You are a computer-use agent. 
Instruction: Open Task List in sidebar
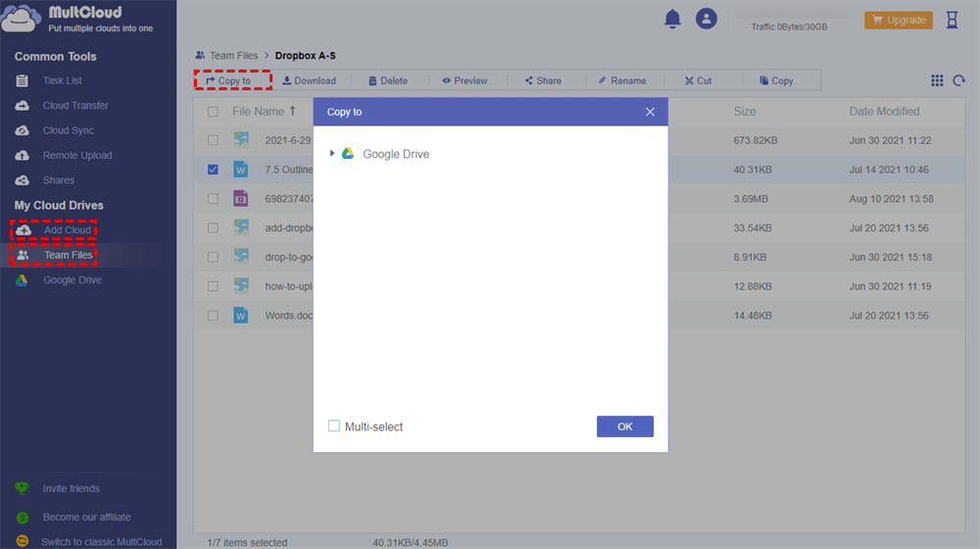click(x=62, y=80)
